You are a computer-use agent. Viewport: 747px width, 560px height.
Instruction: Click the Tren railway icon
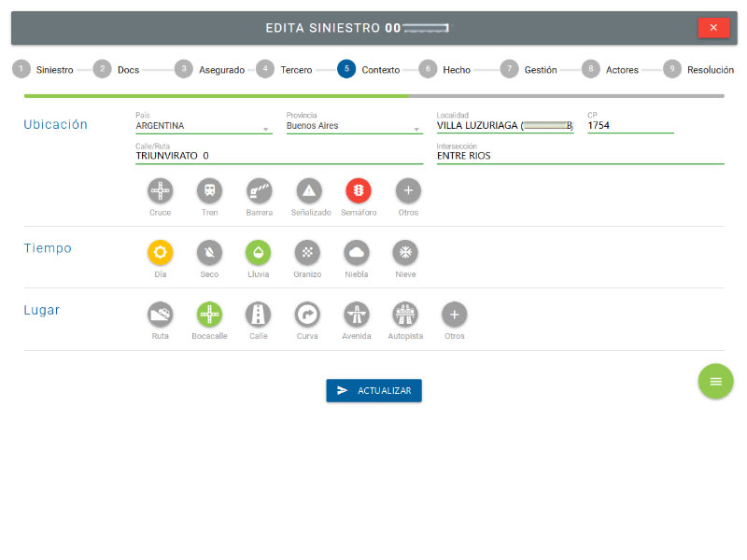click(x=209, y=191)
